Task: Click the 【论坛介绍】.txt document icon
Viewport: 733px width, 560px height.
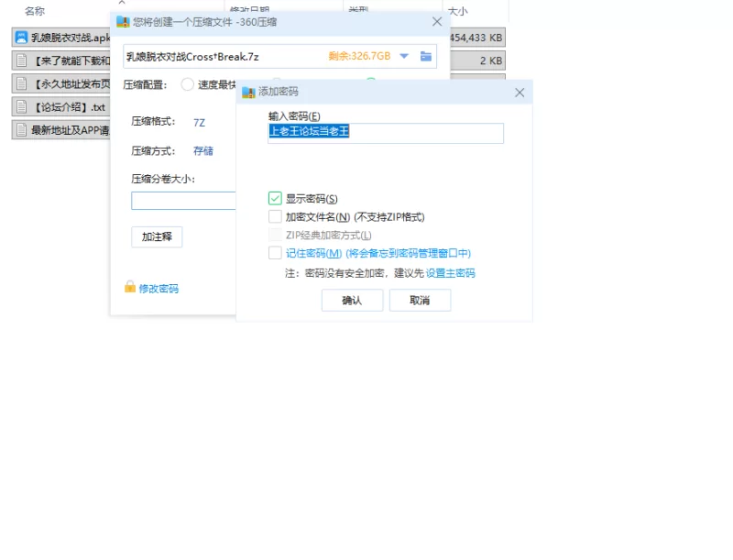Action: click(x=21, y=107)
